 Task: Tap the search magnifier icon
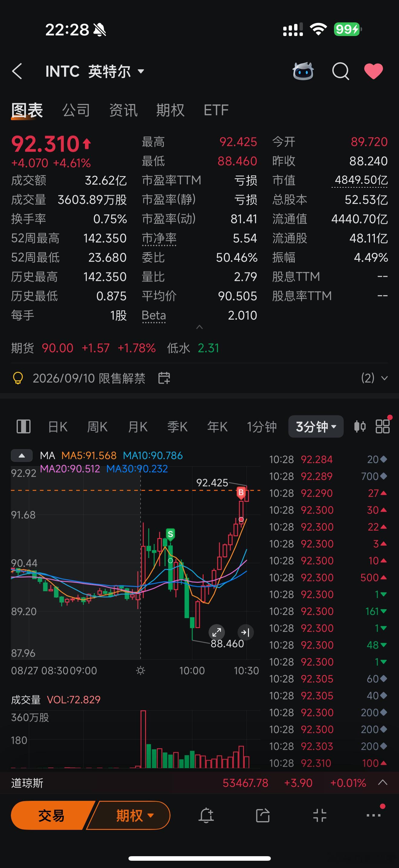341,71
